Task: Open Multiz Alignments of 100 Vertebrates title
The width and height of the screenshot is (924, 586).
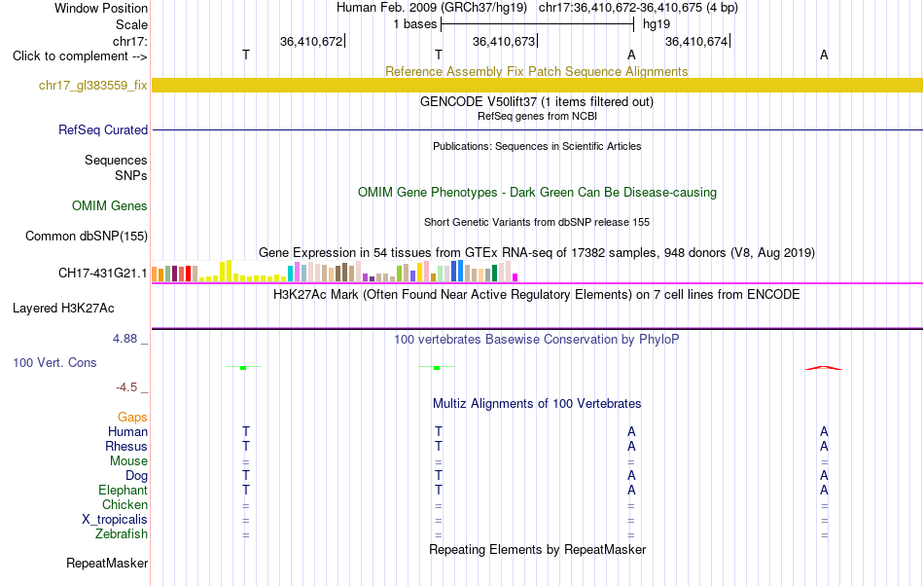Action: [537, 404]
